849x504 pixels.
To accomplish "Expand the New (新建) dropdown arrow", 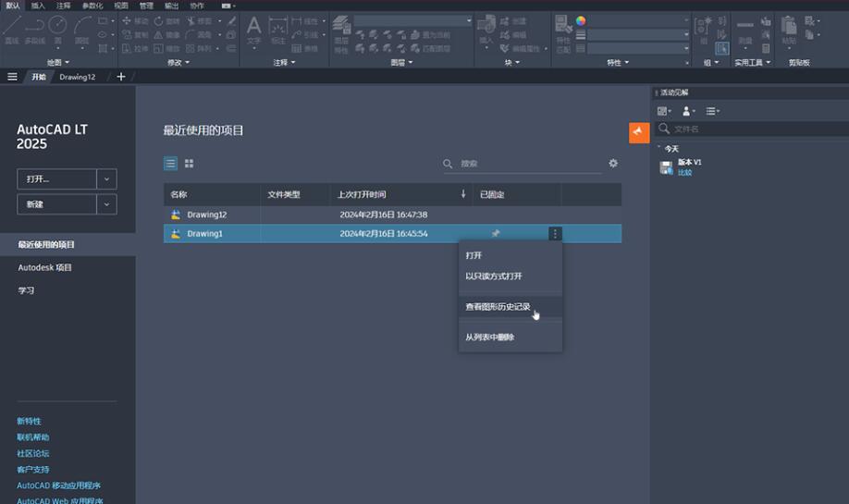I will point(106,204).
